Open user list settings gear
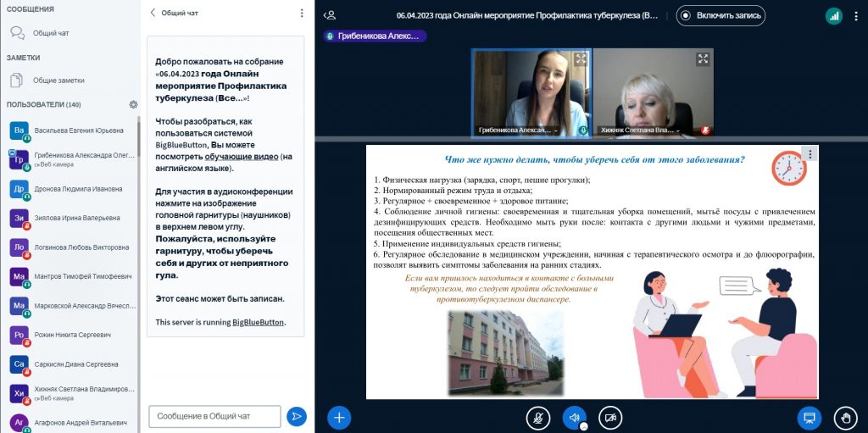 coord(133,104)
